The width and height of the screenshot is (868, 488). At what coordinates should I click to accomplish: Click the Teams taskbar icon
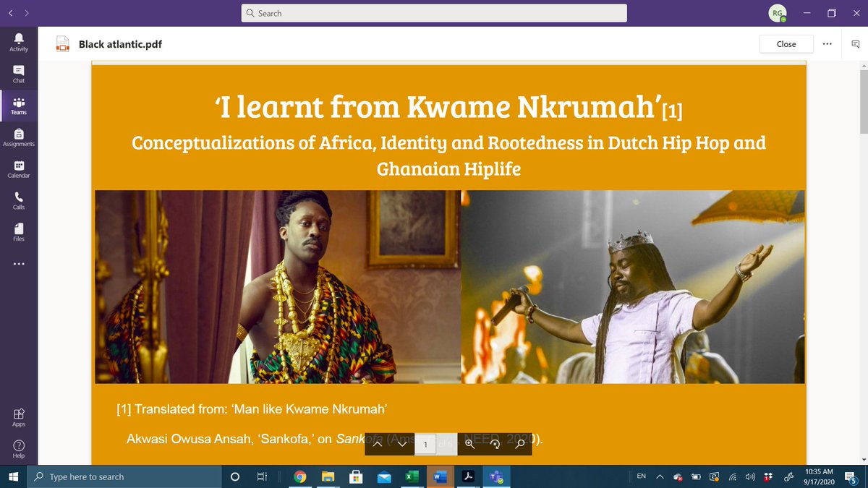click(496, 476)
